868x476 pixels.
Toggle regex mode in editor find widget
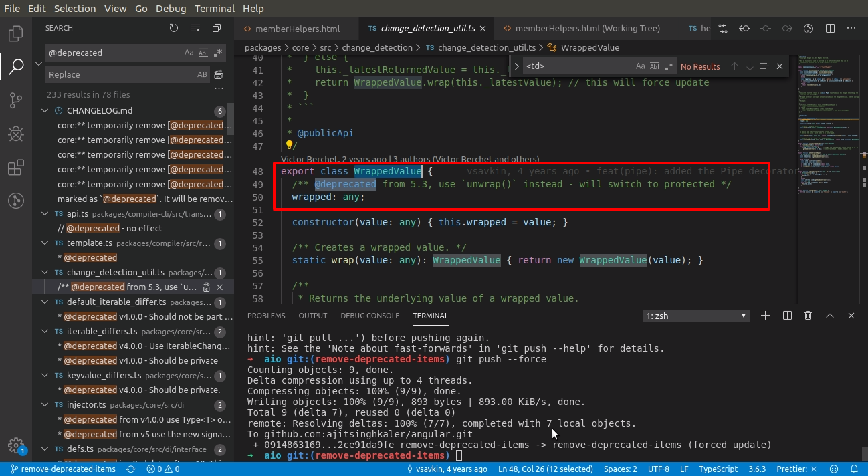coord(670,66)
